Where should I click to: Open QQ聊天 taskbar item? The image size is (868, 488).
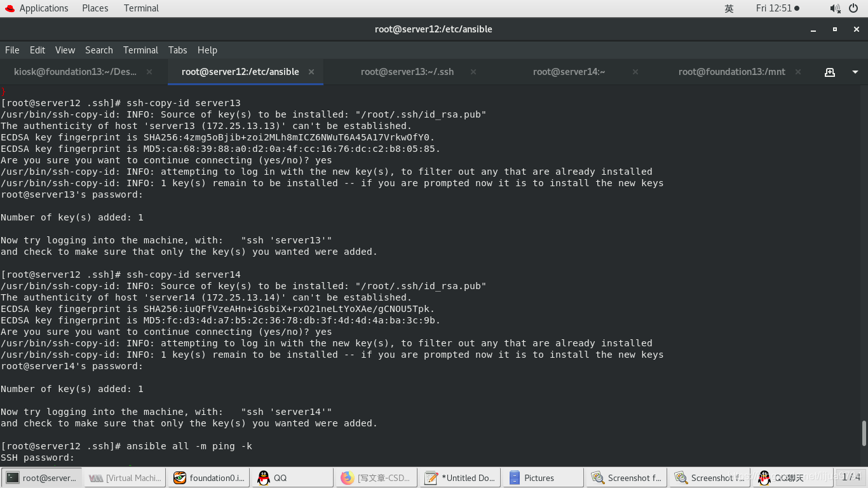pyautogui.click(x=794, y=478)
